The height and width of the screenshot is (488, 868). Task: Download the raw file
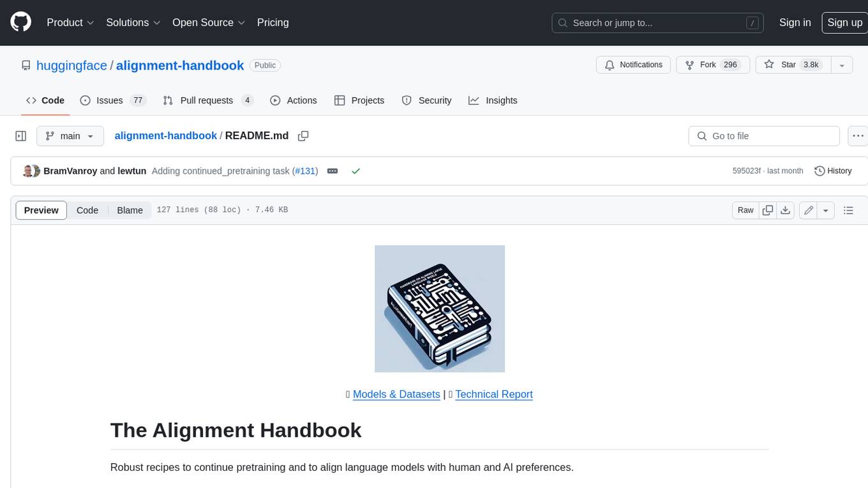tap(786, 210)
